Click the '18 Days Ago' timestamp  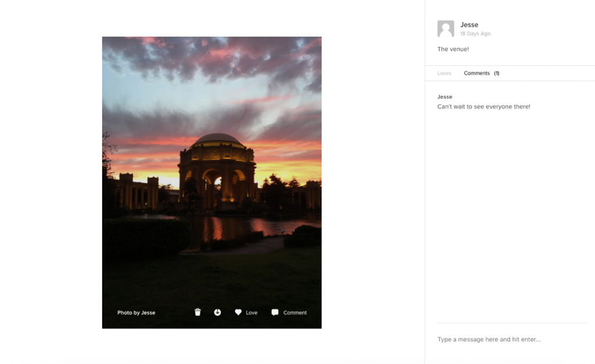[x=475, y=34]
